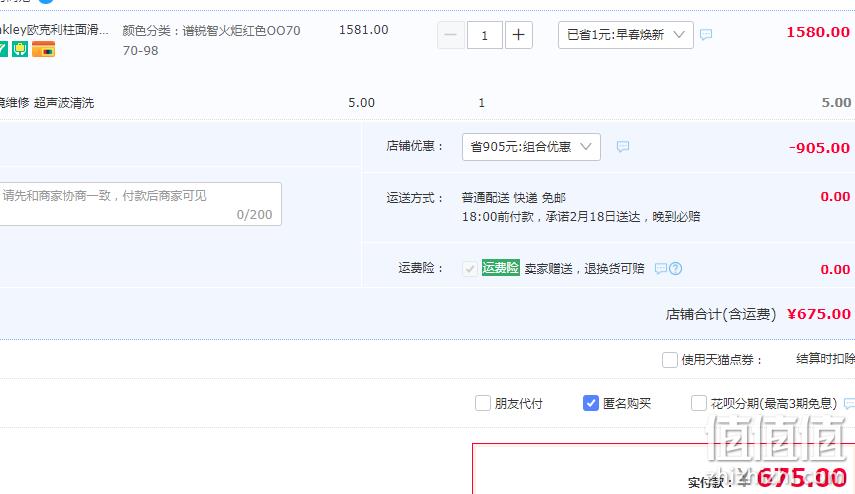
Task: Select the 颜色分类 谱锐智火炬红色 text
Action: (212, 40)
